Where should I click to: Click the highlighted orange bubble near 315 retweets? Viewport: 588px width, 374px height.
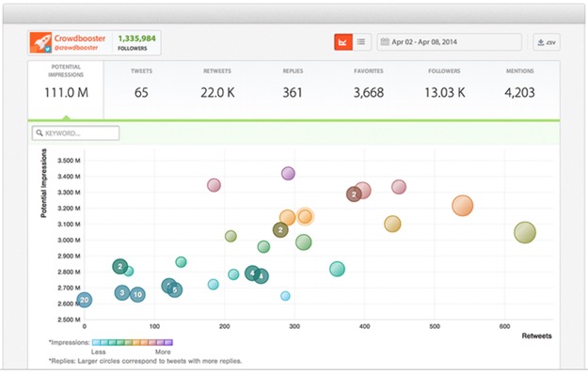pyautogui.click(x=305, y=216)
